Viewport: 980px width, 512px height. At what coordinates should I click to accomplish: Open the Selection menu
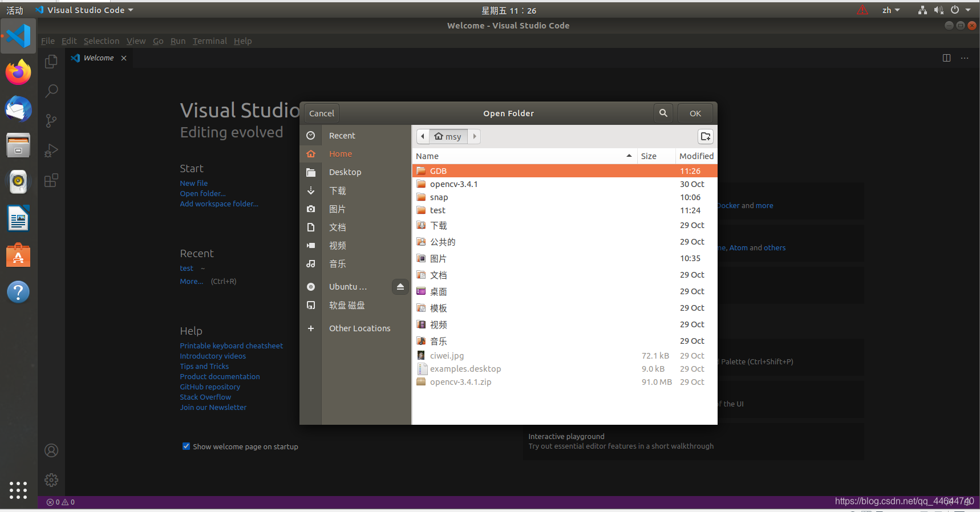pyautogui.click(x=102, y=41)
